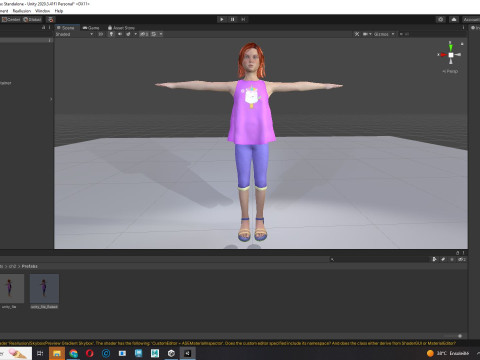Image resolution: width=480 pixels, height=360 pixels.
Task: Open the Scene view options kebab menu
Action: (x=463, y=28)
